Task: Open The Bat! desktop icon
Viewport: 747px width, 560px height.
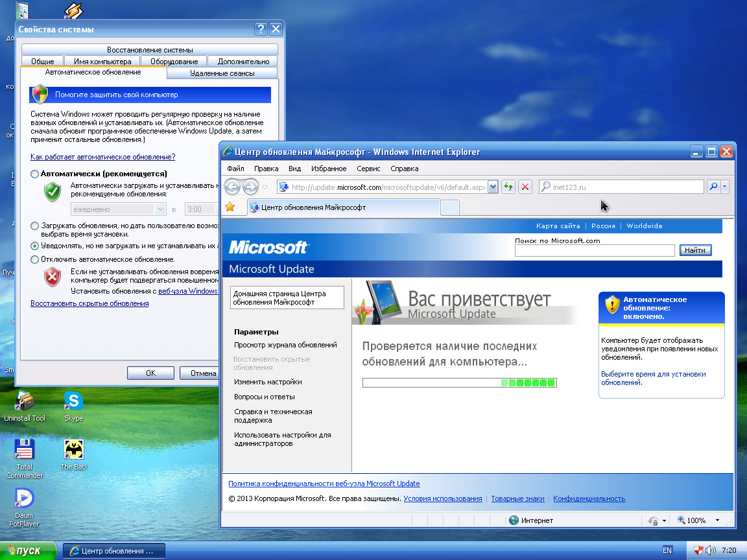Action: point(74,450)
